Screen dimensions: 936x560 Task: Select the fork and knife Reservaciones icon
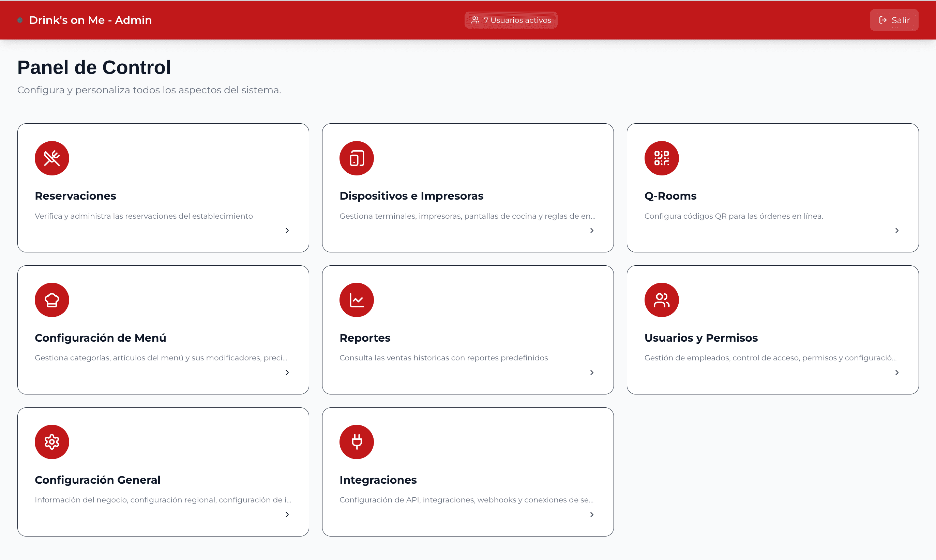pyautogui.click(x=52, y=158)
